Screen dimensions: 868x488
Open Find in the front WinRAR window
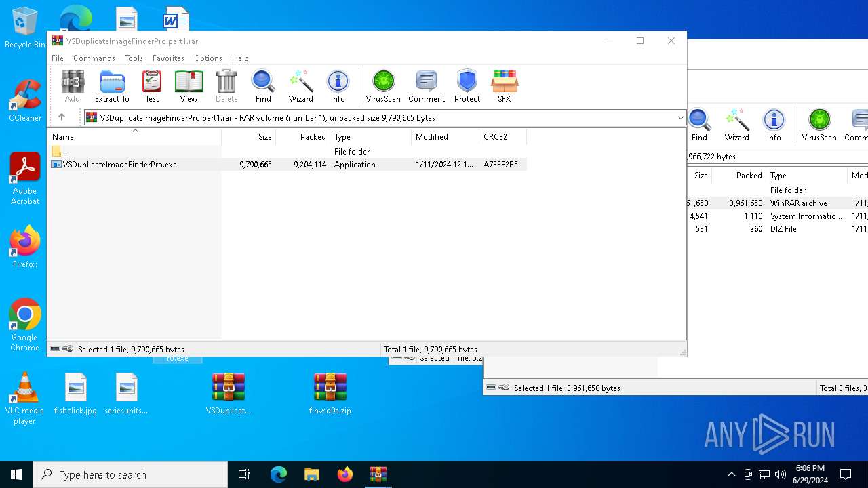click(263, 86)
